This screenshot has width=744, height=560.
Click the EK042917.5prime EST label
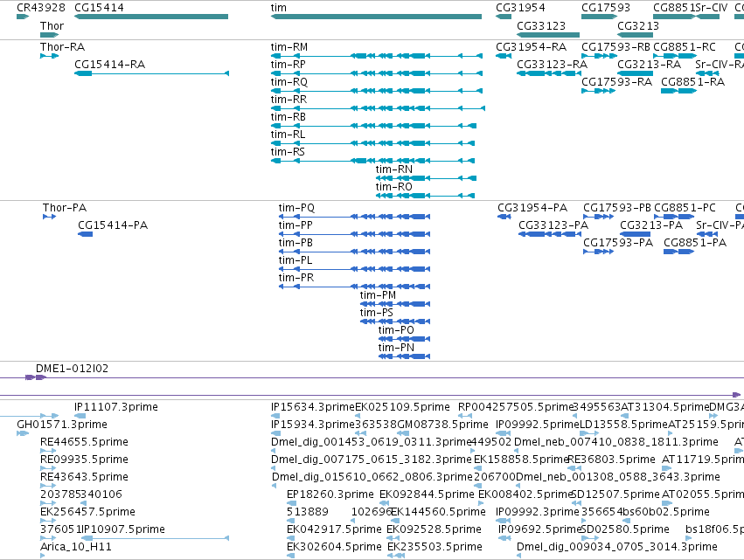(x=334, y=529)
